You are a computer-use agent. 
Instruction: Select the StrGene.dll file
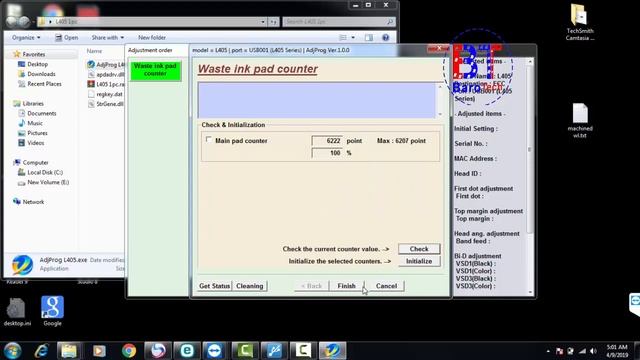(x=106, y=104)
